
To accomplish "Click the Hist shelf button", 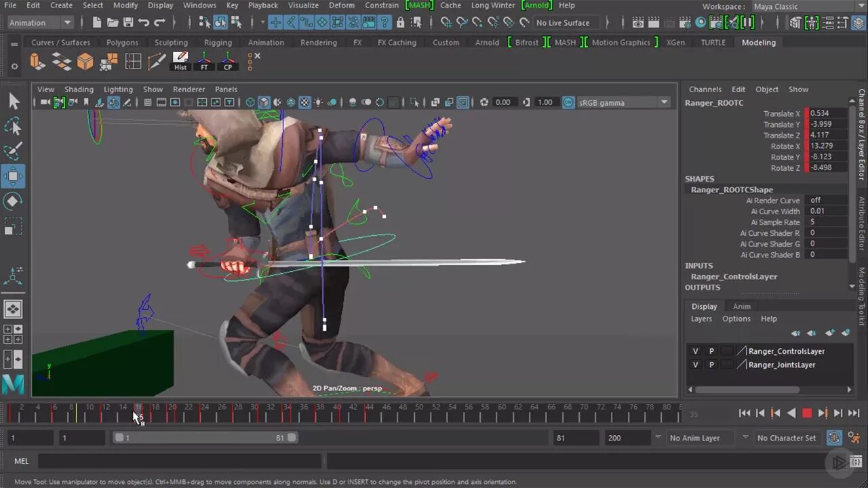I will click(x=180, y=62).
